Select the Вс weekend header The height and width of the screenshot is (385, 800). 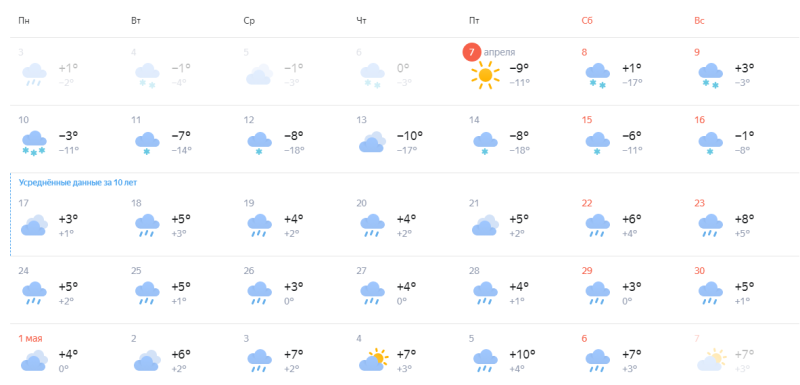pyautogui.click(x=699, y=21)
